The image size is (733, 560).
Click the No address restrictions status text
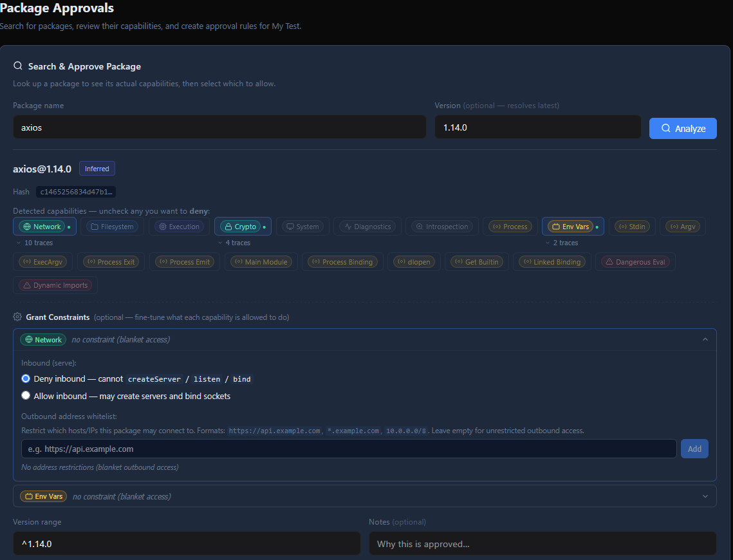(100, 467)
